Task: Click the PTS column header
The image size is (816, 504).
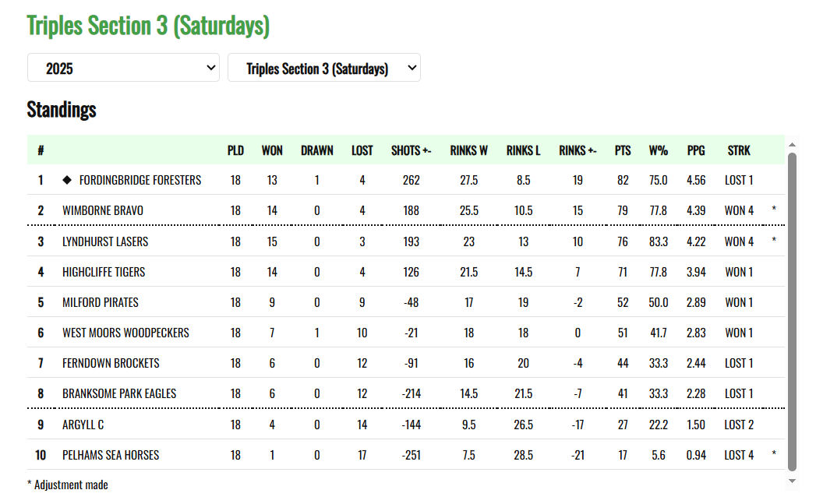Action: tap(623, 150)
